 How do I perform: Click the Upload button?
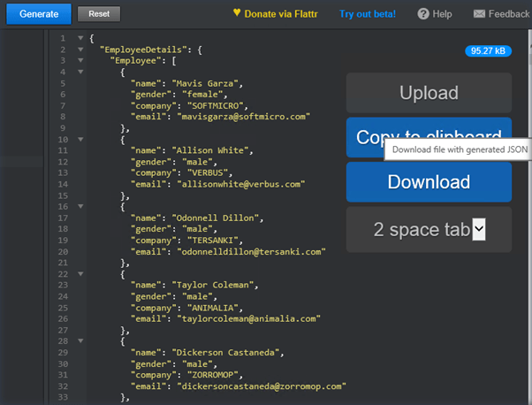[429, 93]
